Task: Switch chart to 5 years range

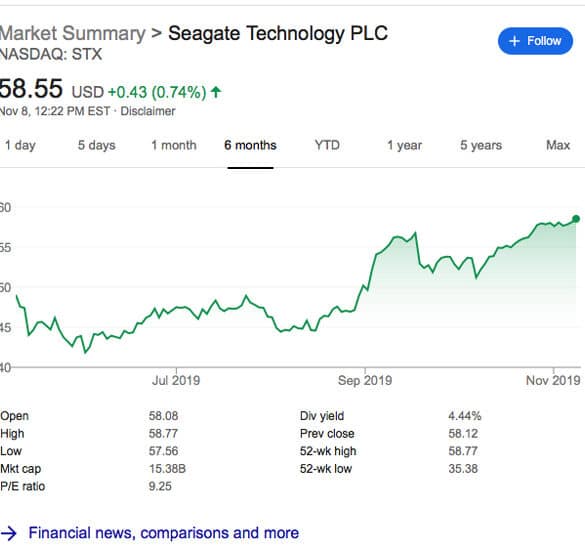Action: (x=481, y=145)
